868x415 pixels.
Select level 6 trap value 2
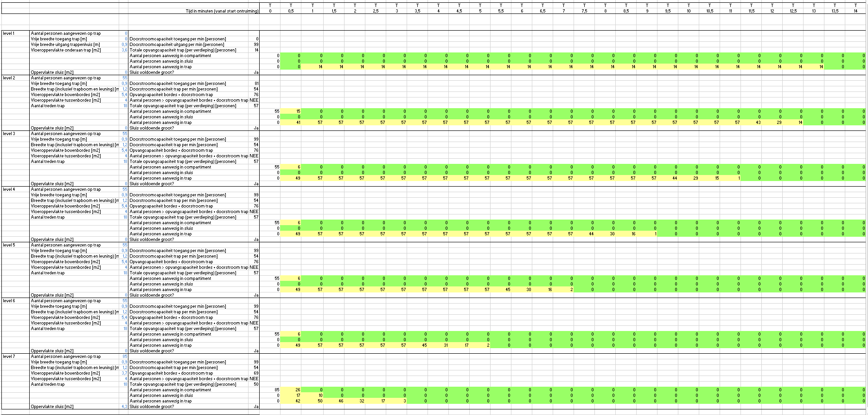click(488, 345)
